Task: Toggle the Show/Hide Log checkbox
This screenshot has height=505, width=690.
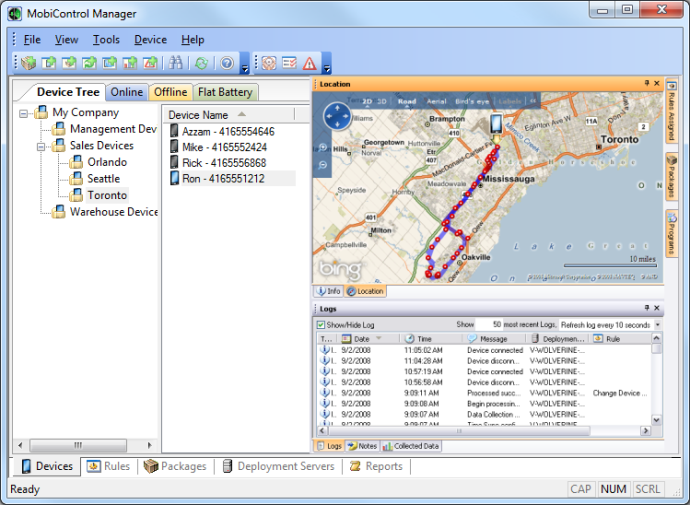Action: coord(321,325)
